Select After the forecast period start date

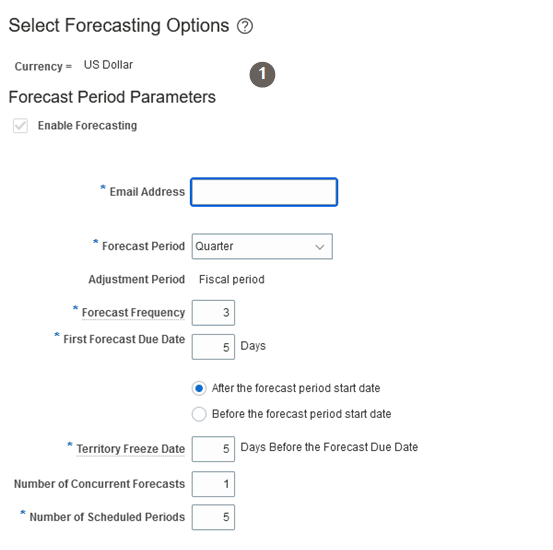(x=199, y=388)
